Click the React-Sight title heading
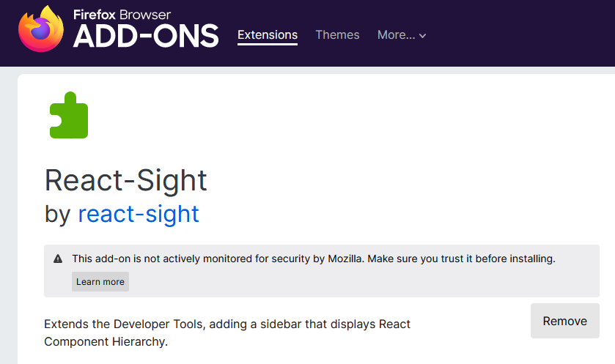The height and width of the screenshot is (364, 615). (x=126, y=179)
